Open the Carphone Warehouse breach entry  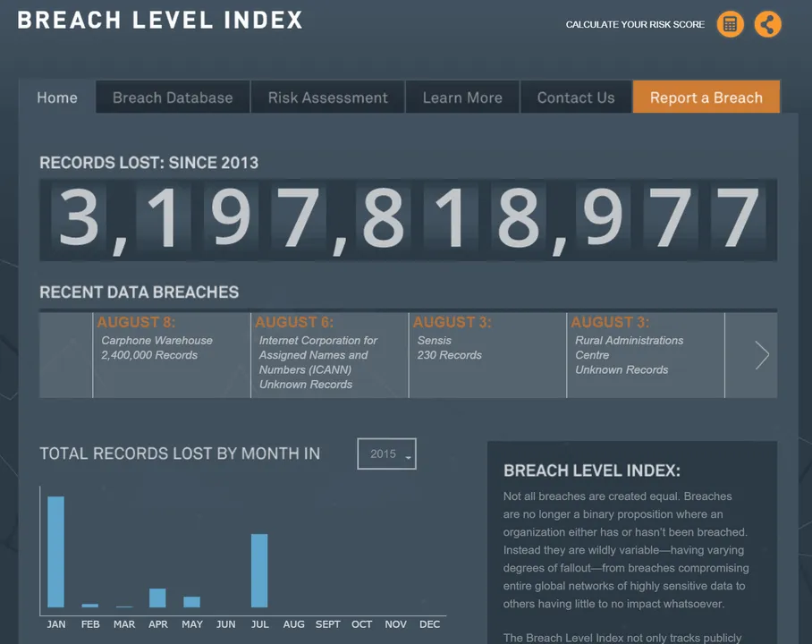[171, 348]
